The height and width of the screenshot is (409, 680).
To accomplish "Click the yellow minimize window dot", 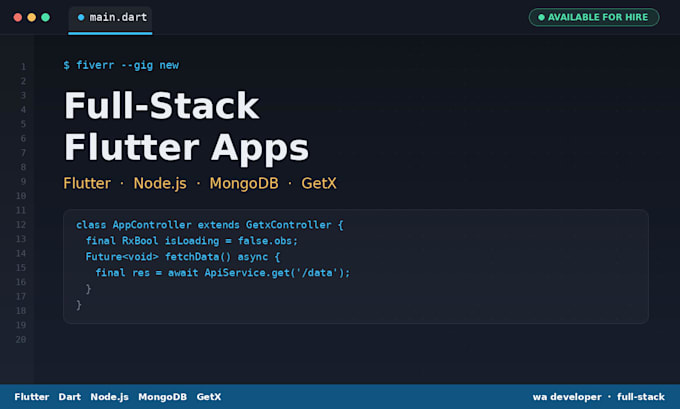I will 32,17.
